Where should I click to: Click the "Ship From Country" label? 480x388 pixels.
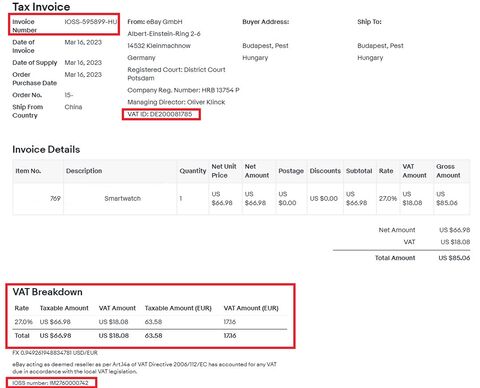click(x=28, y=111)
